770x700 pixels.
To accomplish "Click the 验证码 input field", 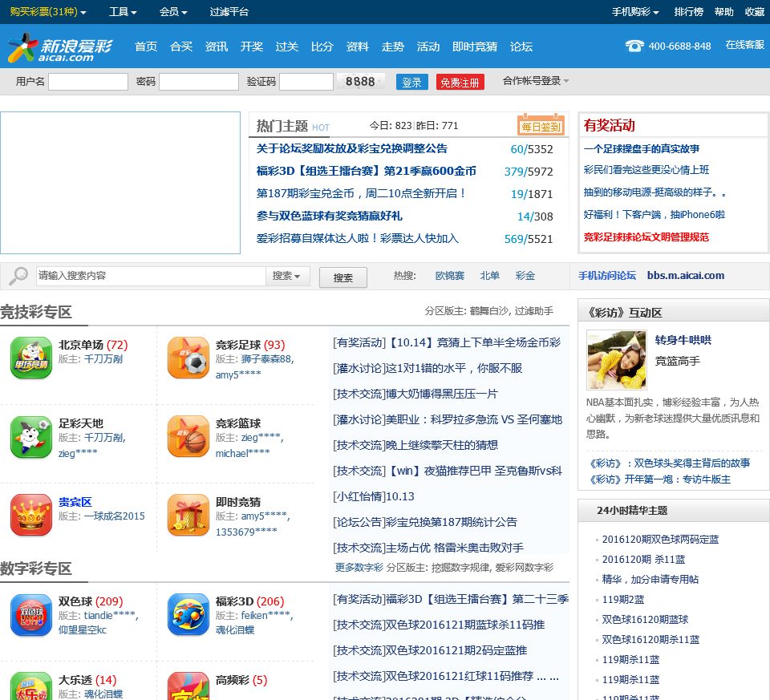I will click(x=306, y=82).
